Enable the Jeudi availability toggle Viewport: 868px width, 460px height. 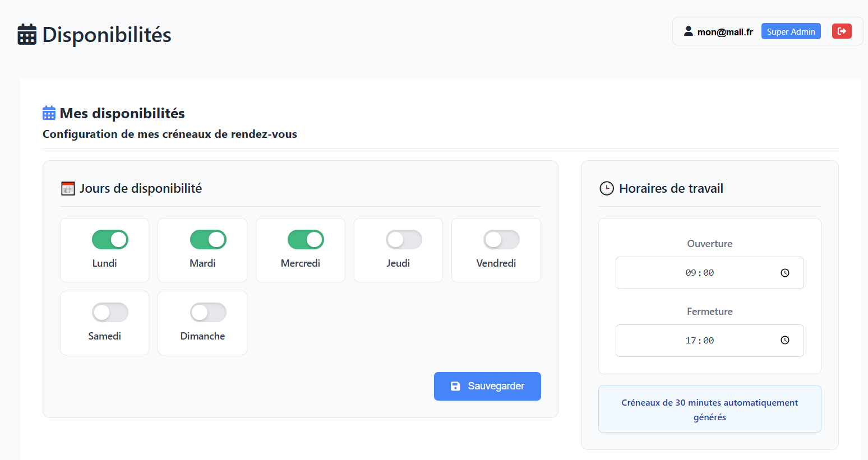point(404,240)
